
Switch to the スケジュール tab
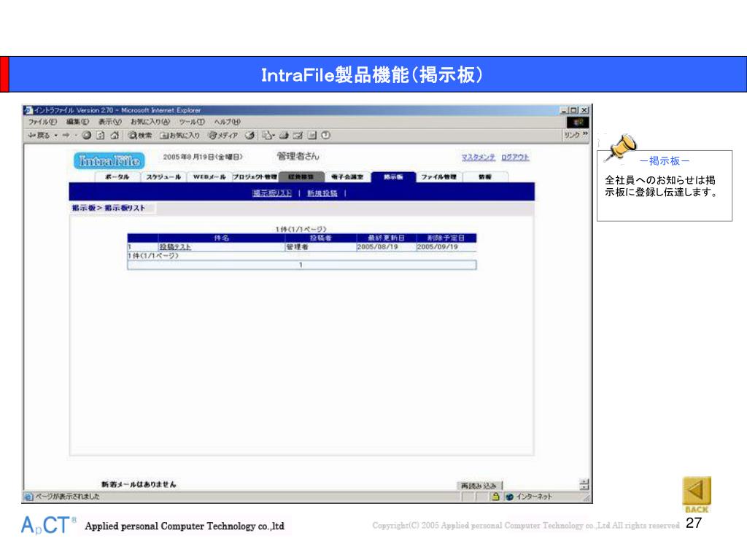(x=163, y=176)
